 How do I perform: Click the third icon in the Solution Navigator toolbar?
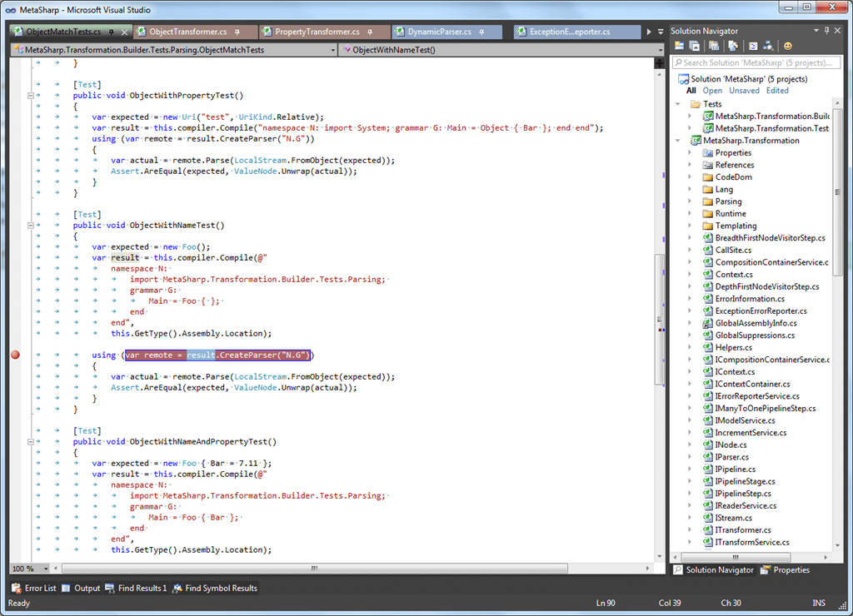[x=714, y=47]
